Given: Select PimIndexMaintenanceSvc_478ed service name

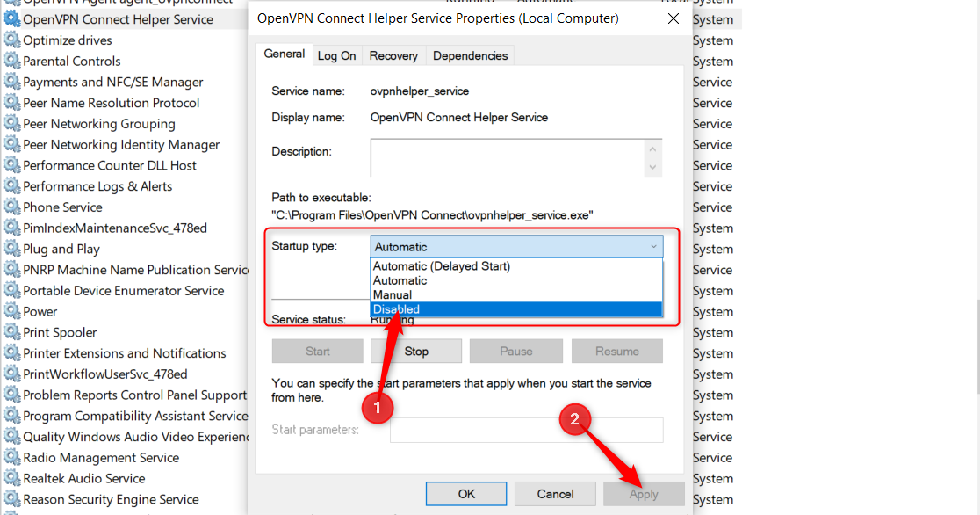Looking at the screenshot, I should (x=115, y=228).
